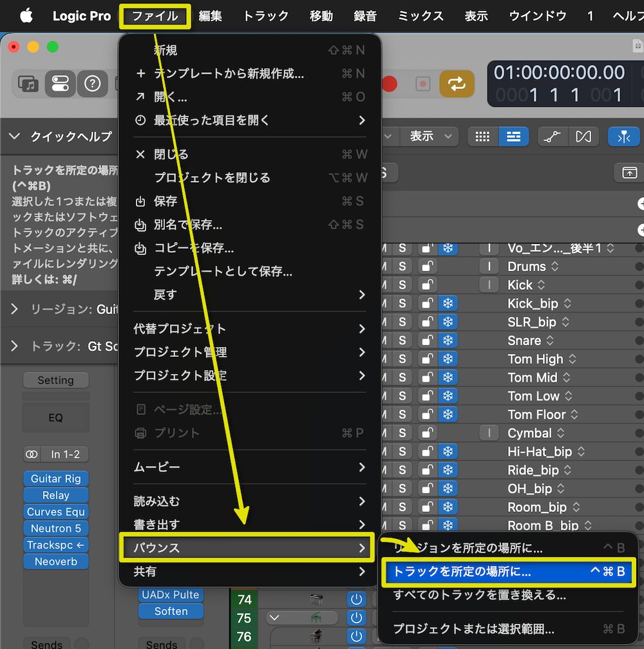
Task: Open the Library icon in the toolbar
Action: (28, 84)
